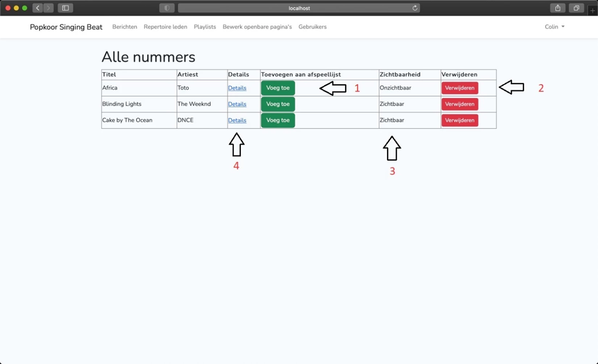View Details of the song Africa
Screen dimensions: 598x364
tap(237, 88)
